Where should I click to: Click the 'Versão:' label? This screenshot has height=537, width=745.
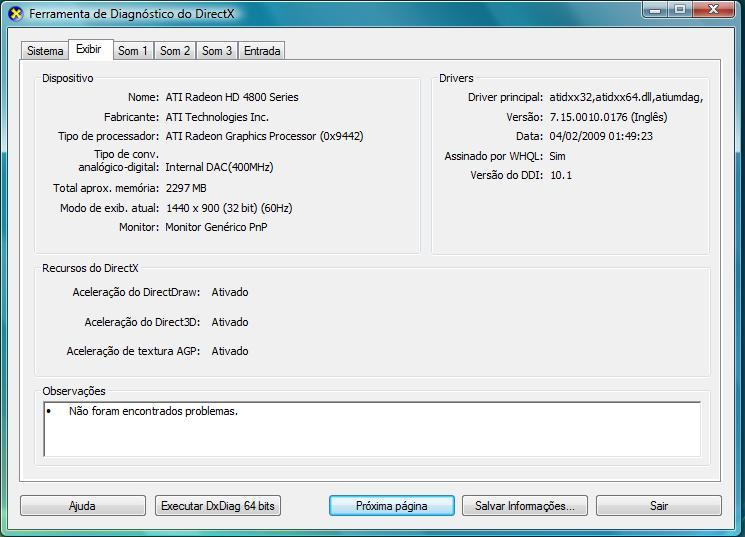525,117
